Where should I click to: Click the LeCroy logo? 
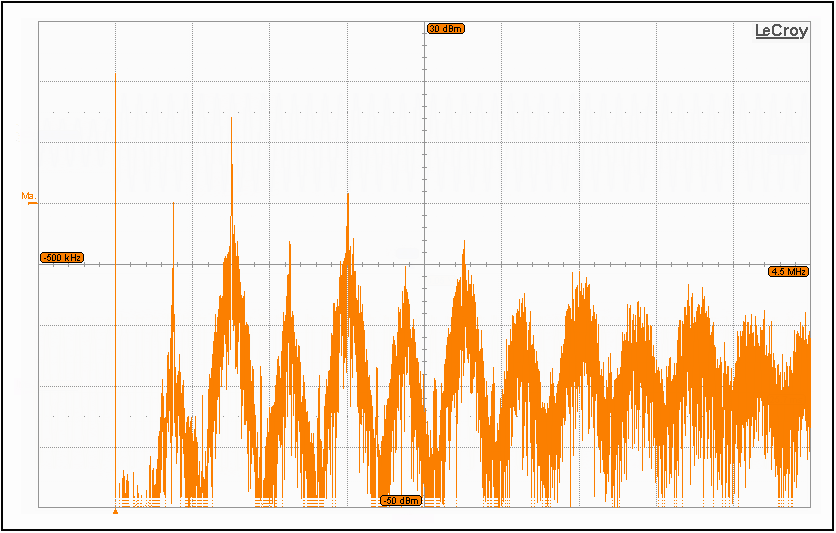[781, 31]
